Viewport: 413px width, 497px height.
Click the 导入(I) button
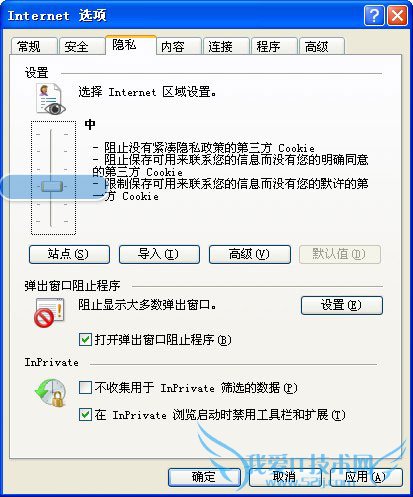pos(159,254)
